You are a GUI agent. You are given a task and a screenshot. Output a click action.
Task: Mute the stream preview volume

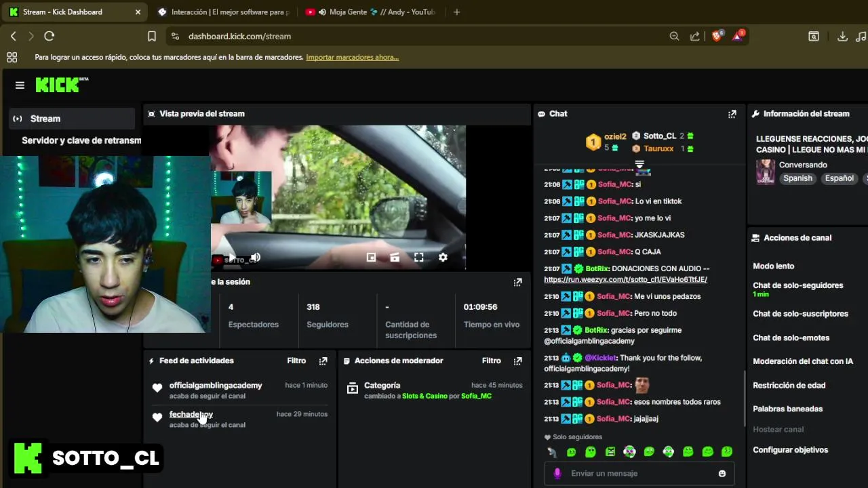(x=256, y=258)
